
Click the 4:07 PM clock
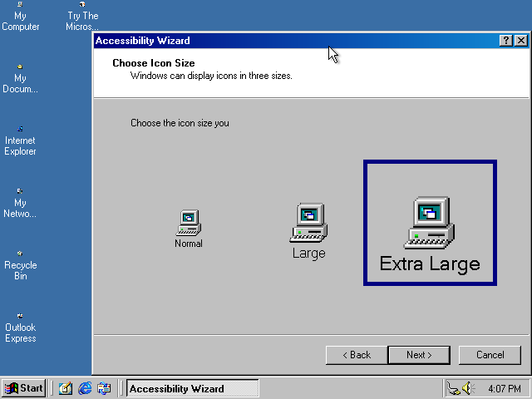coord(505,388)
